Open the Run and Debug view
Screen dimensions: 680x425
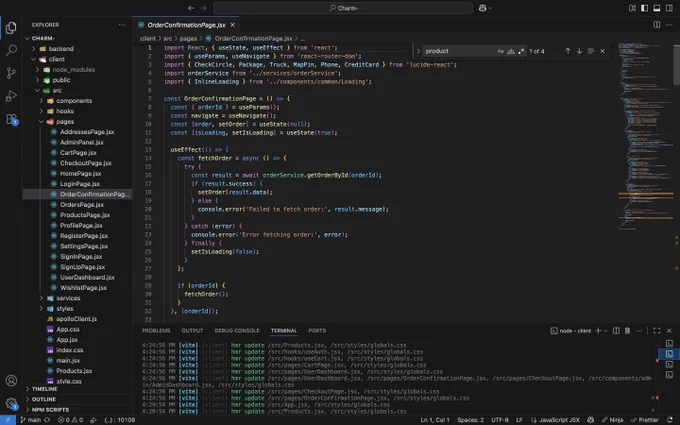(11, 96)
